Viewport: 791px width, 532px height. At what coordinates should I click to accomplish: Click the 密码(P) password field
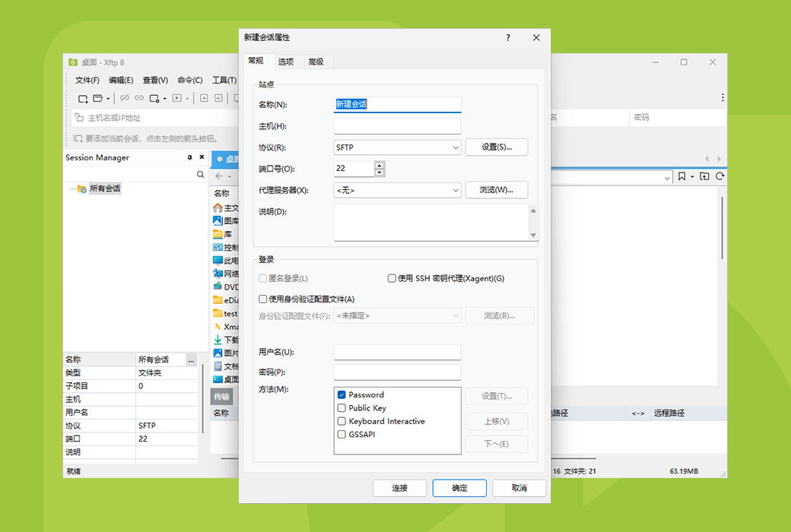point(398,372)
